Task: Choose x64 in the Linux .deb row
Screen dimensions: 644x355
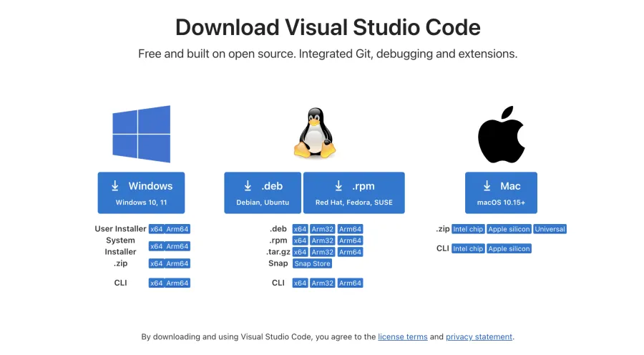Action: [x=301, y=229]
